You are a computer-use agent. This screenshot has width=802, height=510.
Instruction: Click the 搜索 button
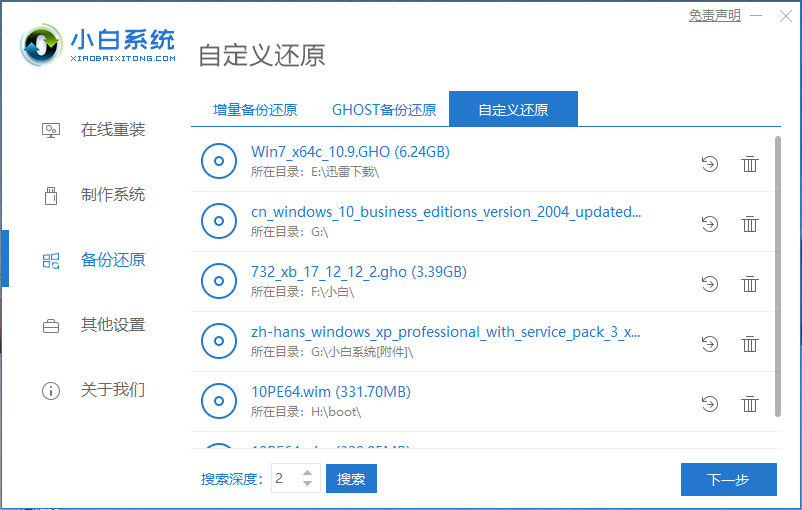[351, 479]
